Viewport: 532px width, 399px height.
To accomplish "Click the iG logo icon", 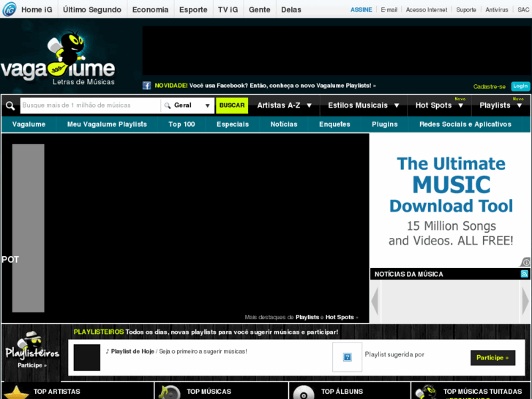I will coord(10,10).
